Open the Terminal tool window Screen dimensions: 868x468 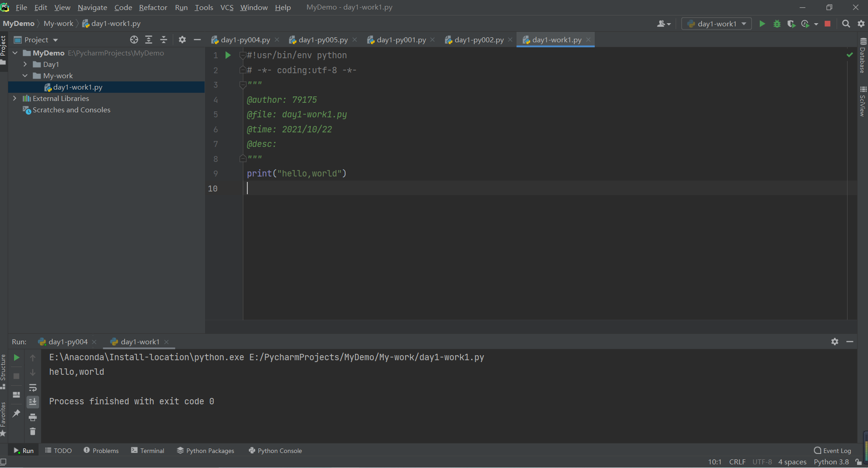pyautogui.click(x=148, y=450)
